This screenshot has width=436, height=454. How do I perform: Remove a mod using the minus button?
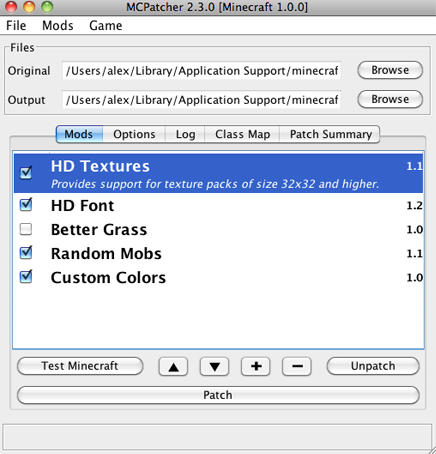(x=297, y=367)
